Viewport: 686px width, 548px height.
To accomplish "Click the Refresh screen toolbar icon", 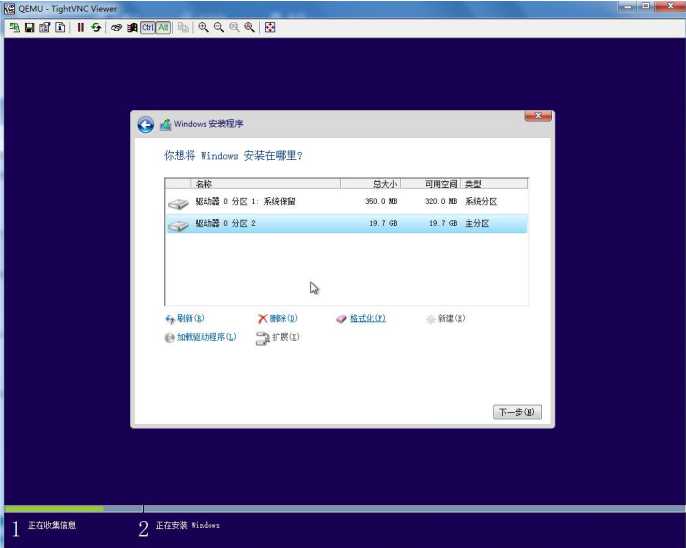I will tap(96, 28).
